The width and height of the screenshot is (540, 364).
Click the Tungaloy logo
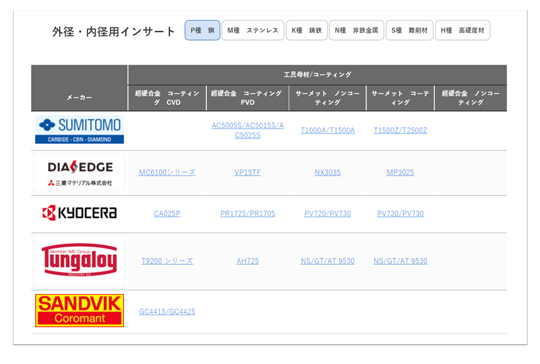80,260
